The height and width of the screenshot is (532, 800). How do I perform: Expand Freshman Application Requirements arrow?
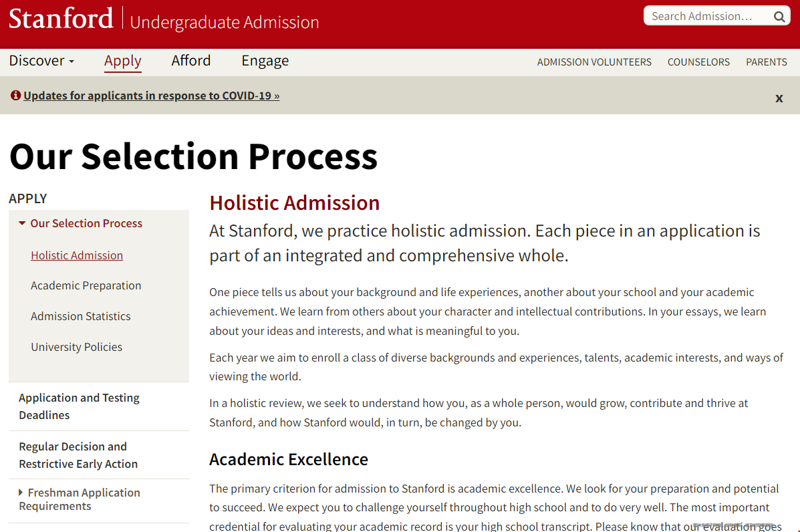coord(21,492)
